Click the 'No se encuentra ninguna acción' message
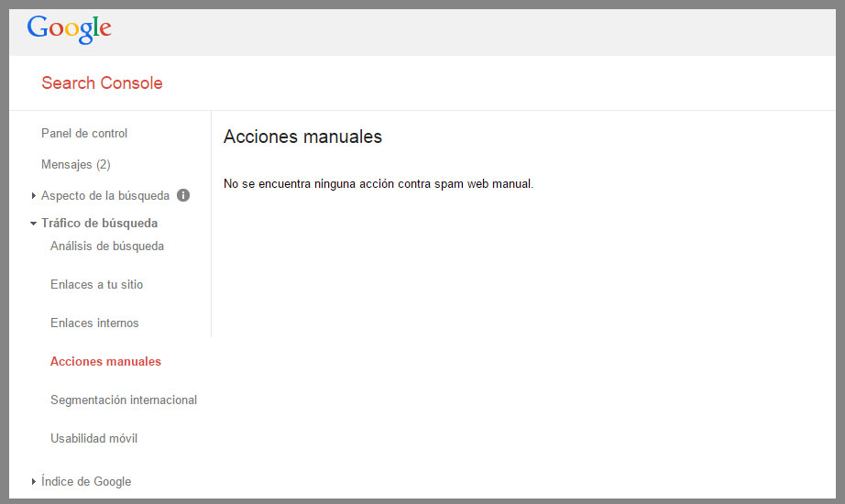 [379, 184]
